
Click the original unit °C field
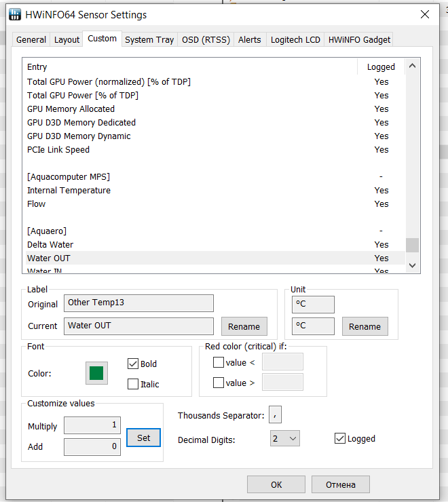pyautogui.click(x=313, y=304)
